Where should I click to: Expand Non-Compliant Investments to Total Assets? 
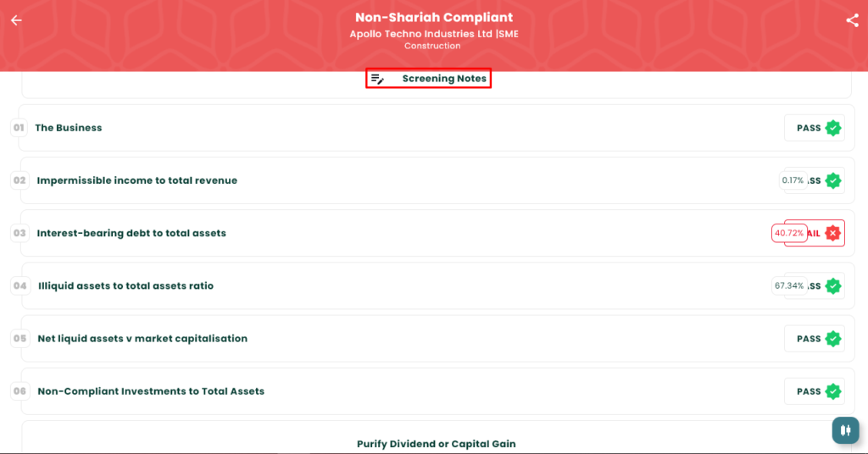151,391
